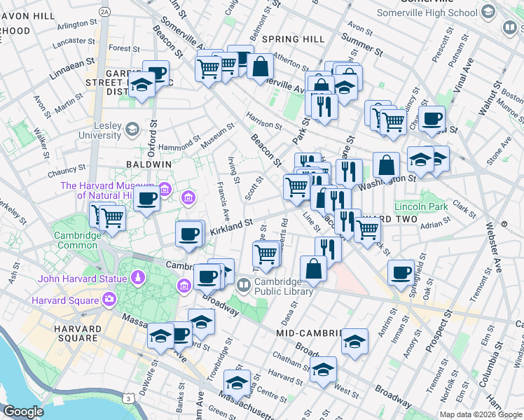The height and width of the screenshot is (420, 524).
Task: Select graduation cap marker near Garfield Street district
Action: coord(142,85)
